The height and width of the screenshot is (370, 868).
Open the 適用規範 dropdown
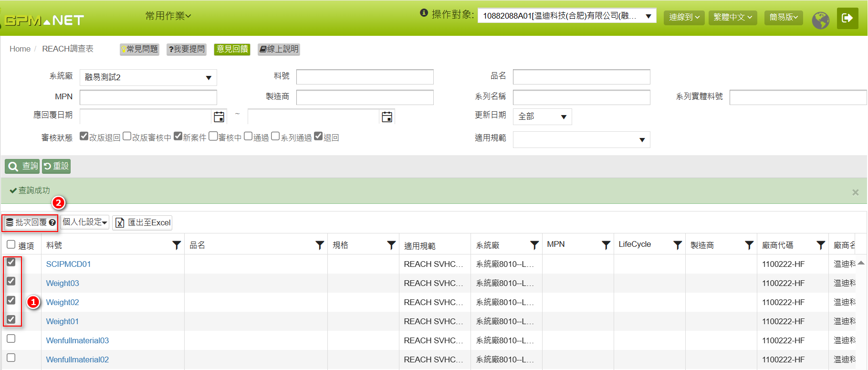click(581, 139)
